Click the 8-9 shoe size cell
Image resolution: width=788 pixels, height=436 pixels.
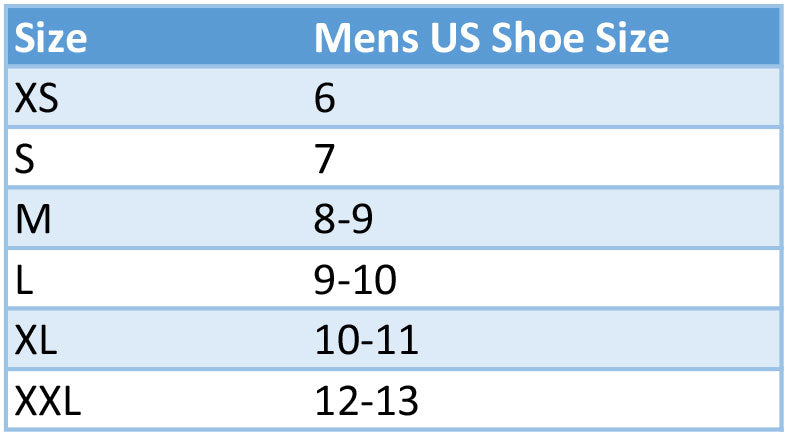(x=344, y=219)
